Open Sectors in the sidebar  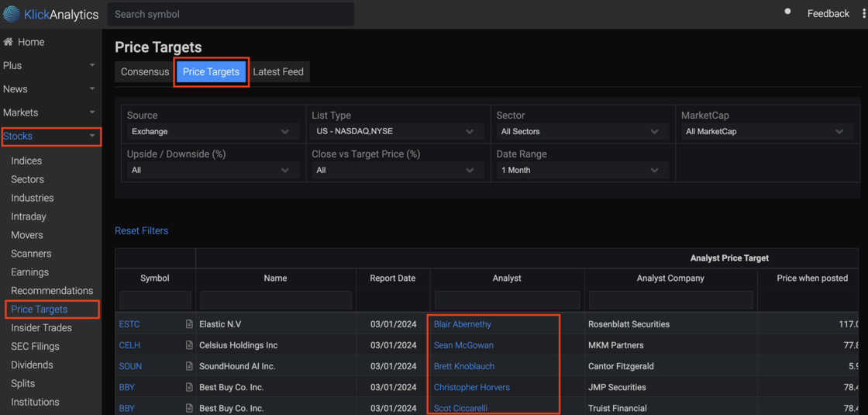[x=28, y=179]
